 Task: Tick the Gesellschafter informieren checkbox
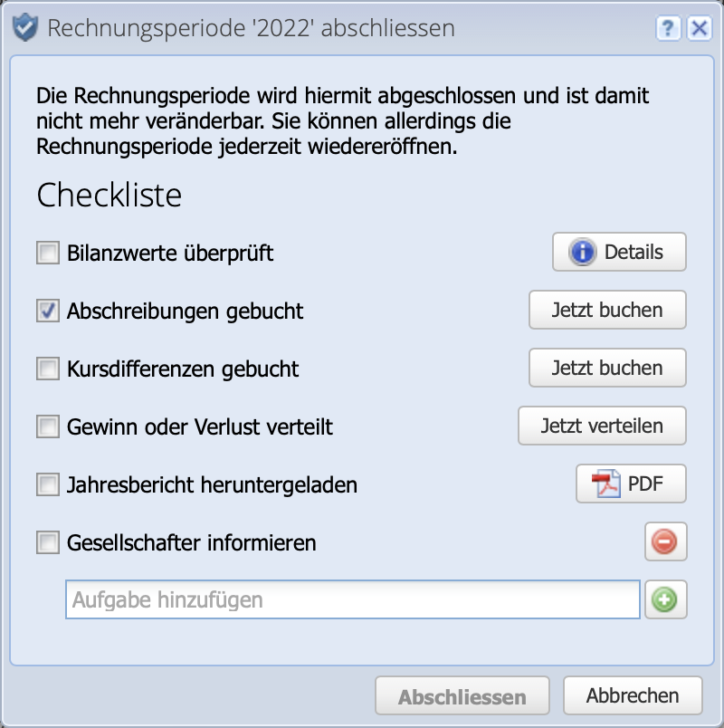coord(47,542)
